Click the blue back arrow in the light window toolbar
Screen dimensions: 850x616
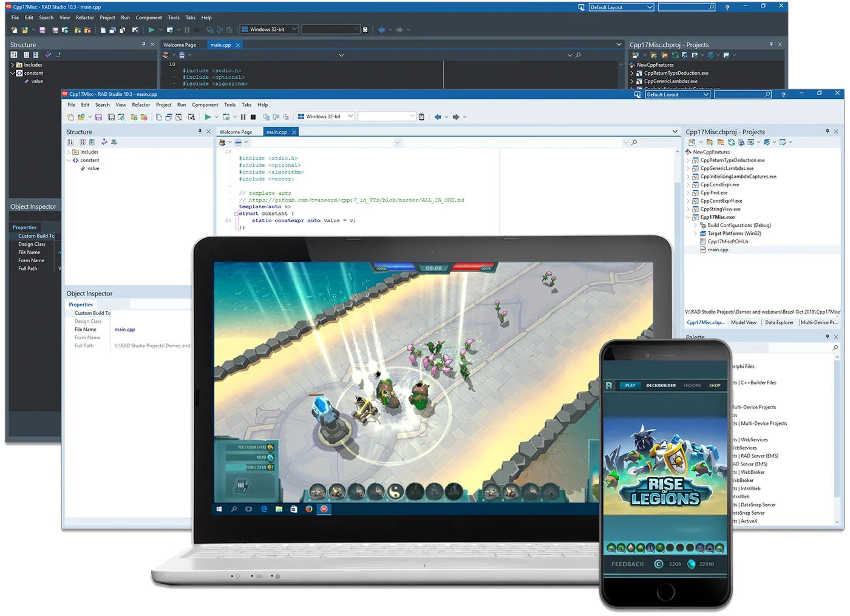[438, 117]
